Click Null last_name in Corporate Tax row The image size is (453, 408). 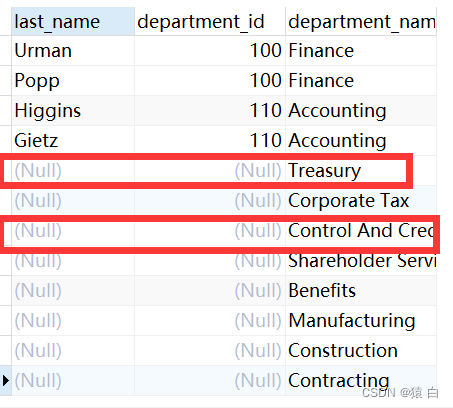73,201
